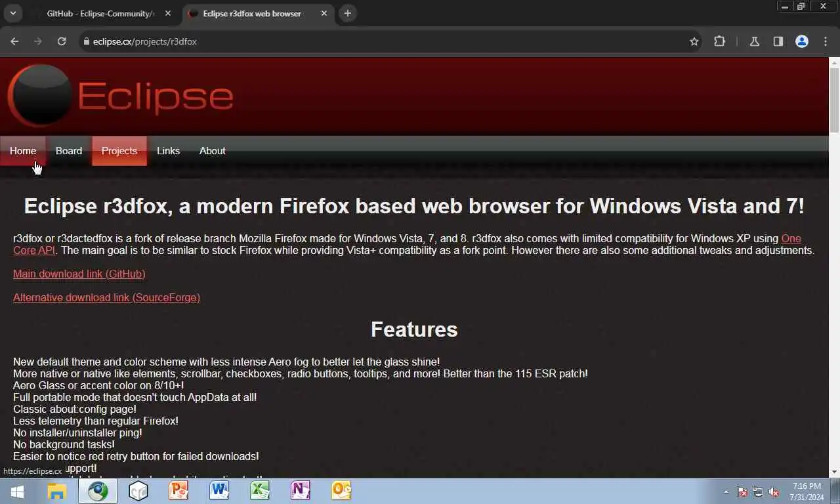840x504 pixels.
Task: Click 'Easier to notice red retry button' line
Action: click(x=136, y=456)
